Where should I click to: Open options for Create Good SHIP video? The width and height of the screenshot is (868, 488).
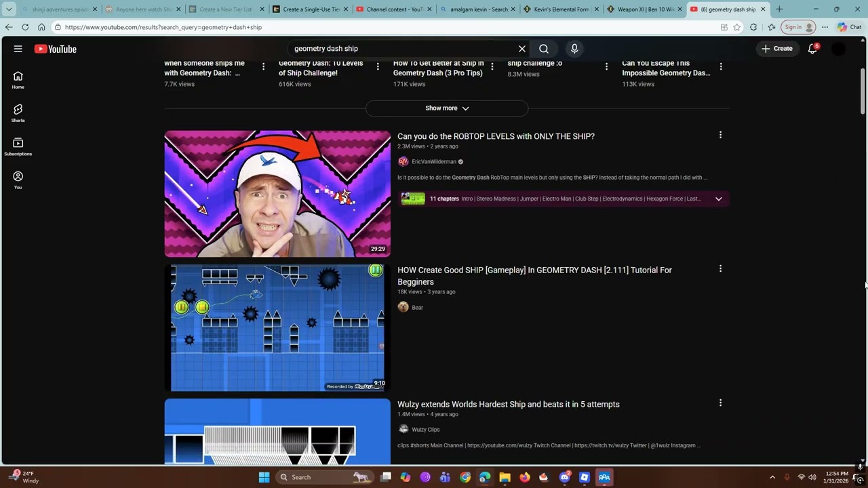pyautogui.click(x=720, y=269)
